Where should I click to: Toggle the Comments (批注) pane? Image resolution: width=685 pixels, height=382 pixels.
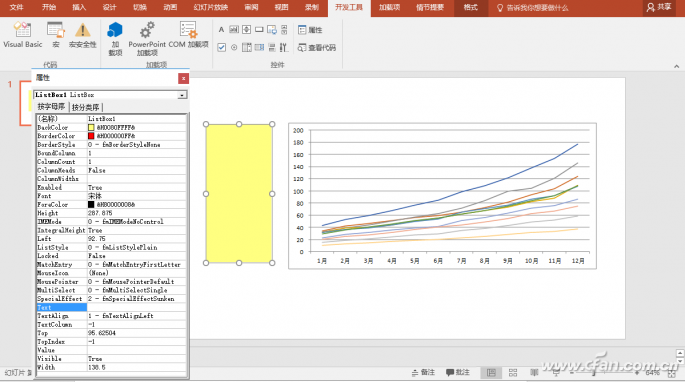[x=458, y=372]
